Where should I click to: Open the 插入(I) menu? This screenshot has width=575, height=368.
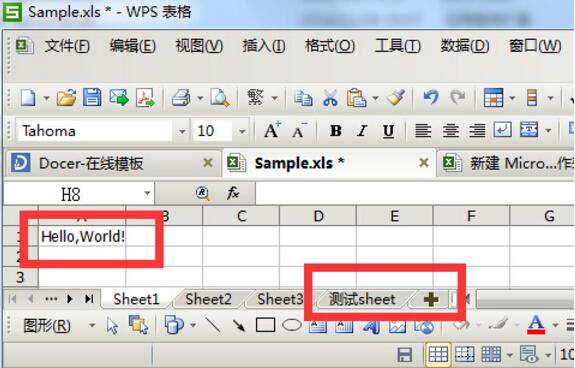click(x=264, y=46)
